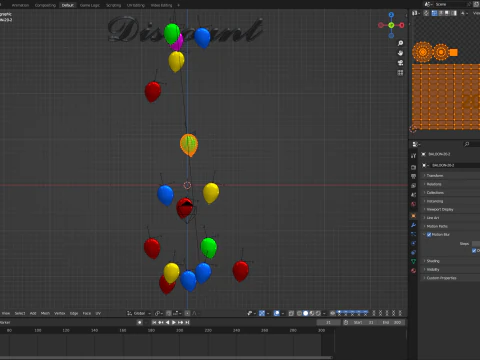480x360 pixels.
Task: Switch to the Game Logic workspace tab
Action: click(90, 5)
